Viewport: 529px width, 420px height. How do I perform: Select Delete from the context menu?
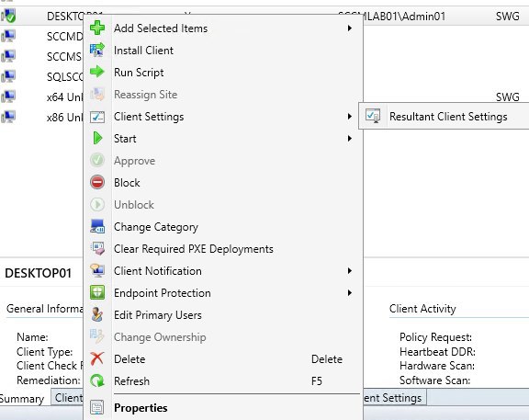(222, 359)
